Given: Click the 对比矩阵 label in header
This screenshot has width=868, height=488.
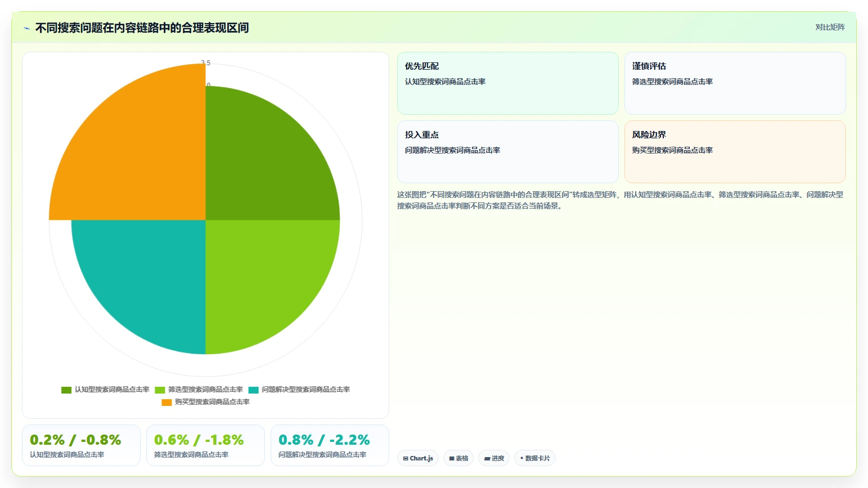Looking at the screenshot, I should click(830, 27).
